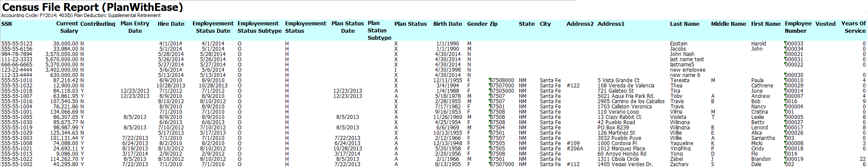Click the address 2905 Camino de los Caballos

point(631,101)
